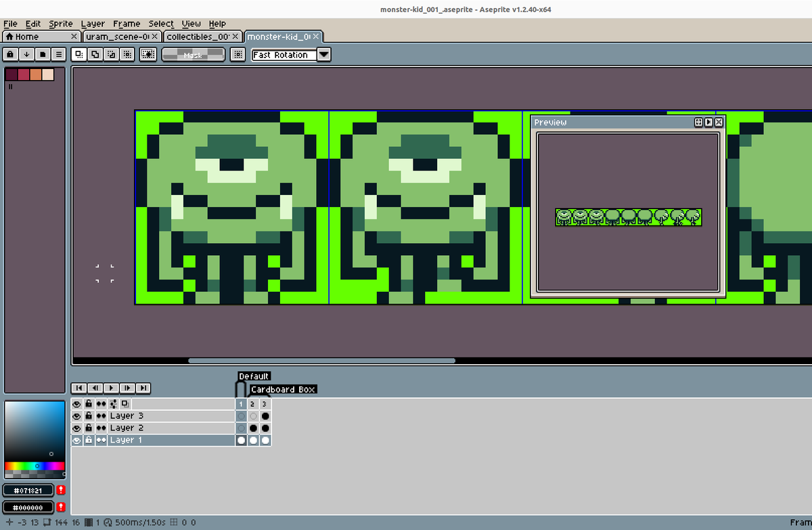The image size is (812, 530).
Task: Hide Layer 3 with eye icon
Action: [x=76, y=416]
